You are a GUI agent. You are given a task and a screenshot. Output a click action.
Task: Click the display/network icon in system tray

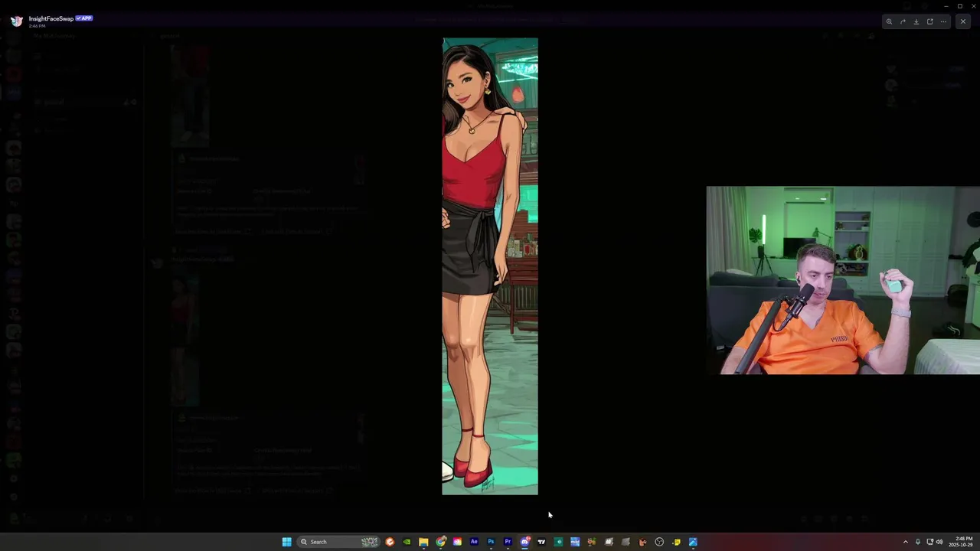[x=930, y=542]
